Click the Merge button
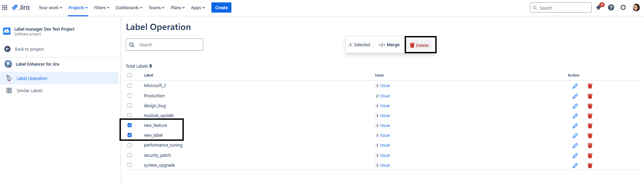644x184 pixels. [389, 45]
